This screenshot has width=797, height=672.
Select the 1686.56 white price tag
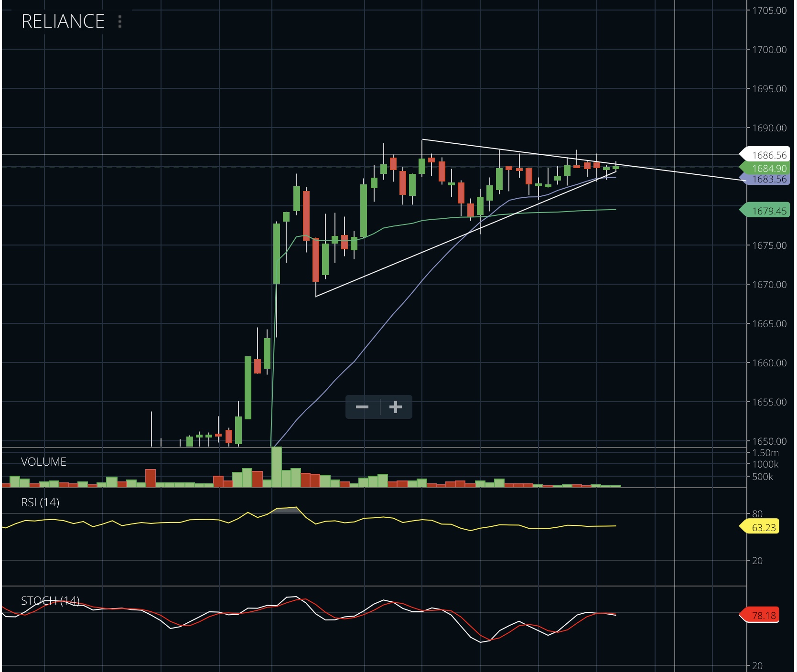[x=765, y=155]
